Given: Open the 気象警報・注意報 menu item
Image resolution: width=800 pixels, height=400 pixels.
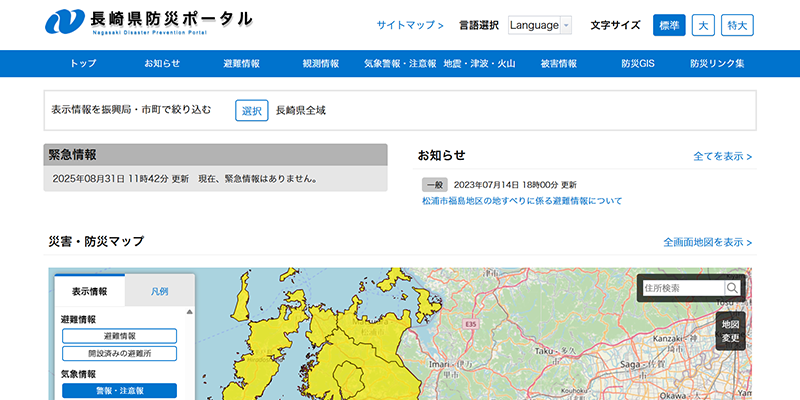Looking at the screenshot, I should [x=400, y=64].
